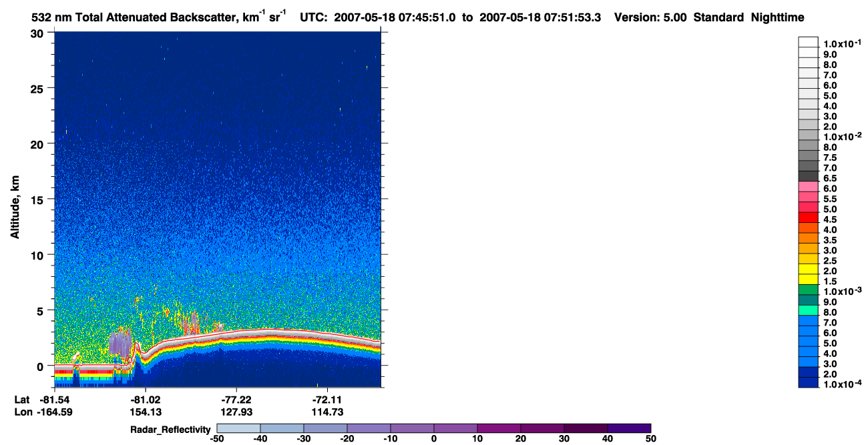
Task: Click the 'Lat' row label
Action: pos(21,399)
